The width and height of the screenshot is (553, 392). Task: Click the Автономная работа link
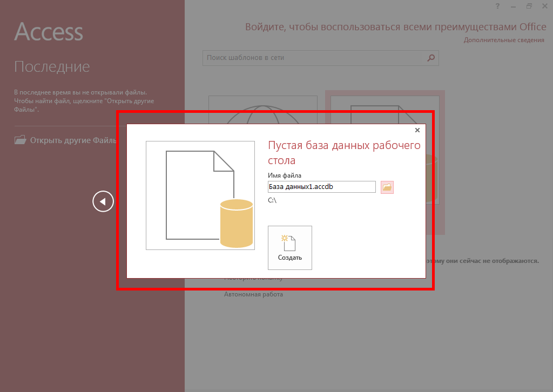[253, 294]
